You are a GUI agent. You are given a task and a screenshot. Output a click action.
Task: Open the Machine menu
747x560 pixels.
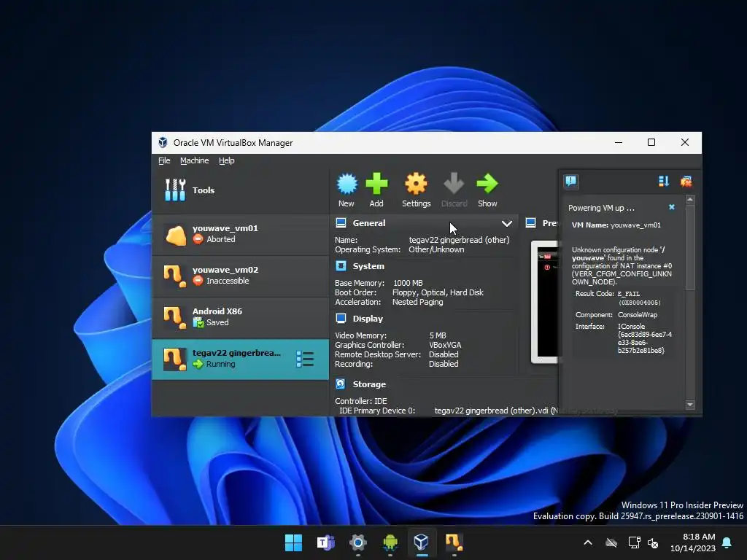coord(194,160)
